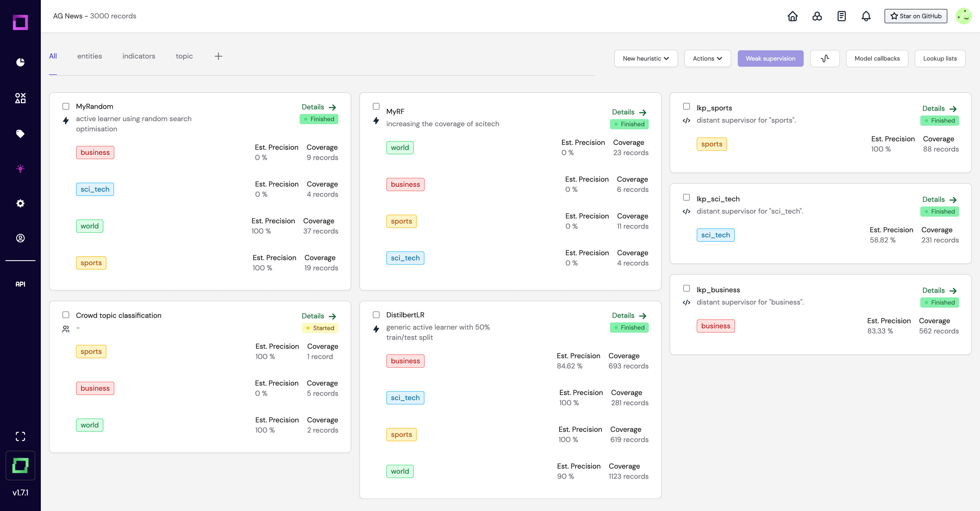Click the API sidebar item
Screen dimensions: 980x511
pyautogui.click(x=20, y=284)
